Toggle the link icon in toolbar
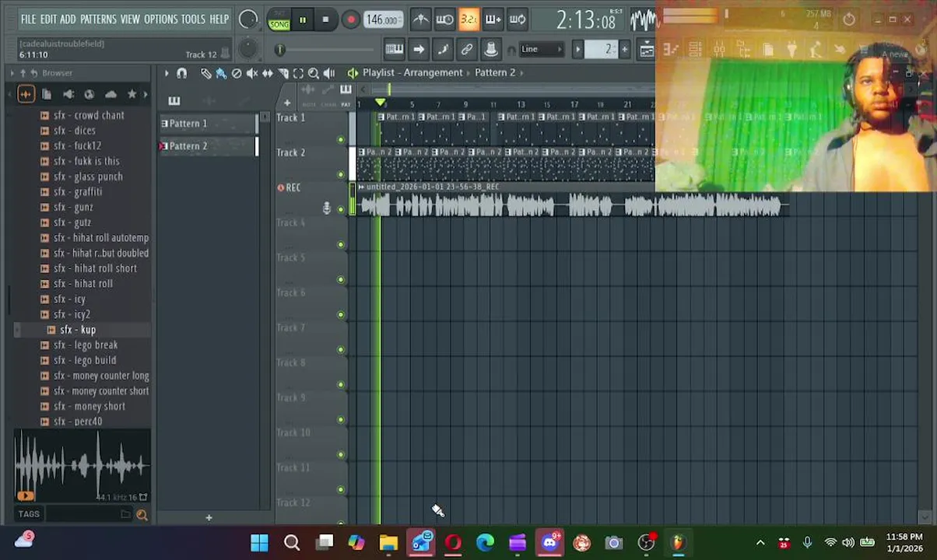The height and width of the screenshot is (560, 937). coord(467,50)
